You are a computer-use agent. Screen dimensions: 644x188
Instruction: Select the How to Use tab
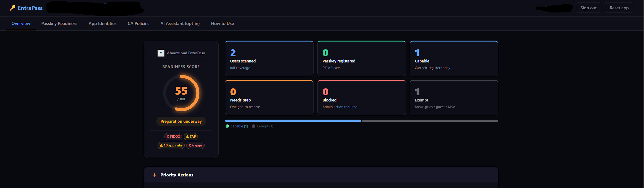point(222,23)
